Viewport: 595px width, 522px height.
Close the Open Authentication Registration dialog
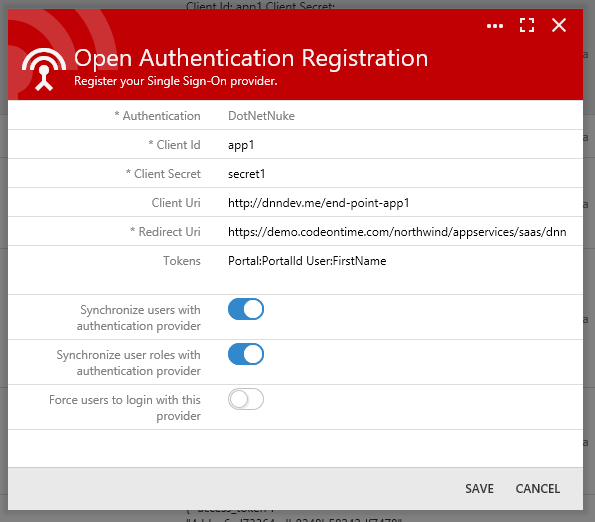click(559, 25)
